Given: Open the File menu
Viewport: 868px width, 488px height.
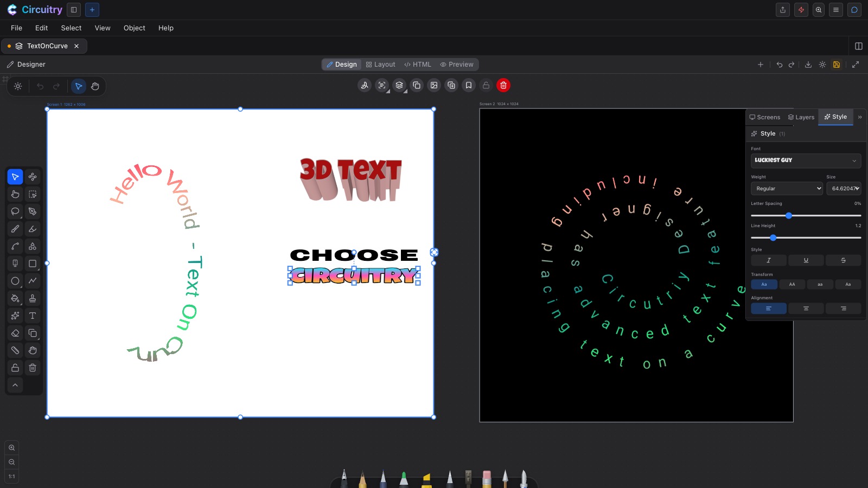Looking at the screenshot, I should [17, 28].
